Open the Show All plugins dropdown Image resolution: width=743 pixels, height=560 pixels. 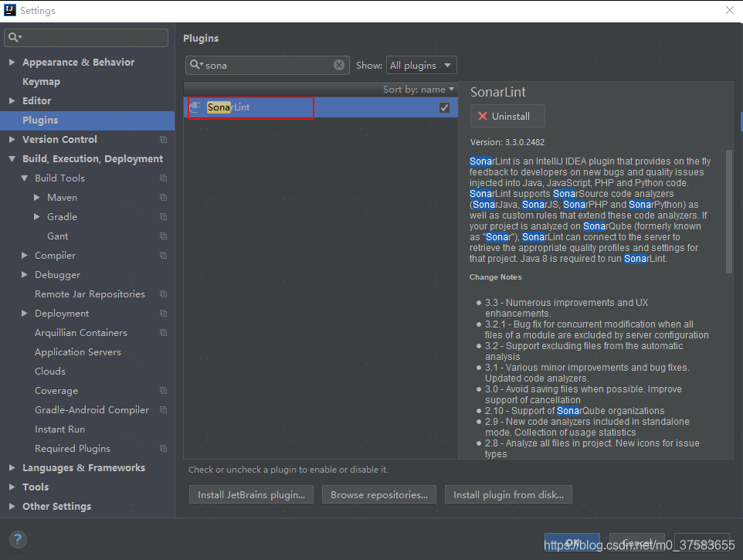(x=421, y=66)
